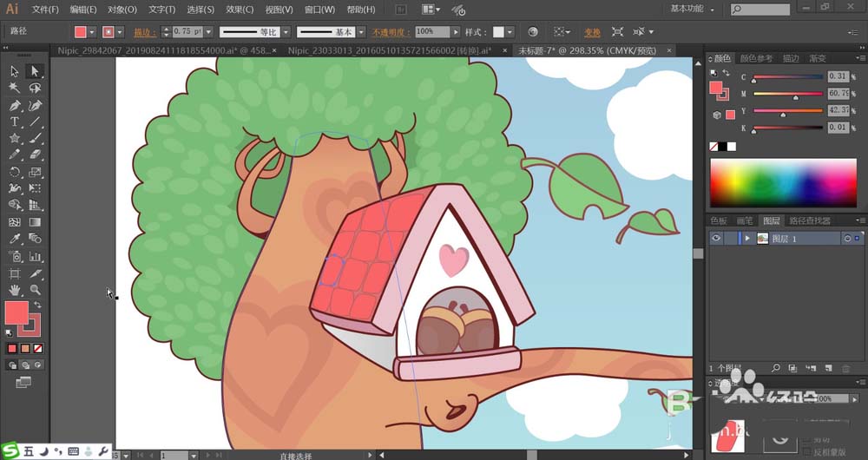868x460 pixels.
Task: Pick the Pen tool
Action: (x=15, y=105)
